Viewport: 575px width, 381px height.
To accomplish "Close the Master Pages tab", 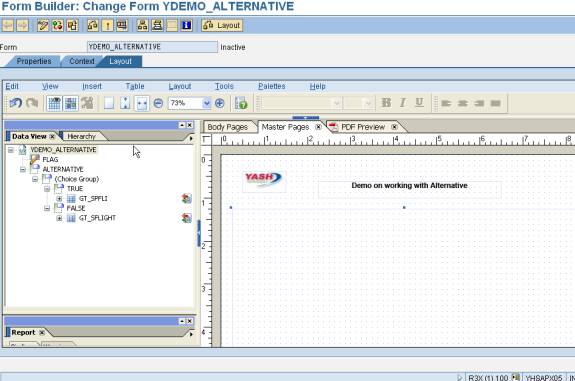I will 318,127.
